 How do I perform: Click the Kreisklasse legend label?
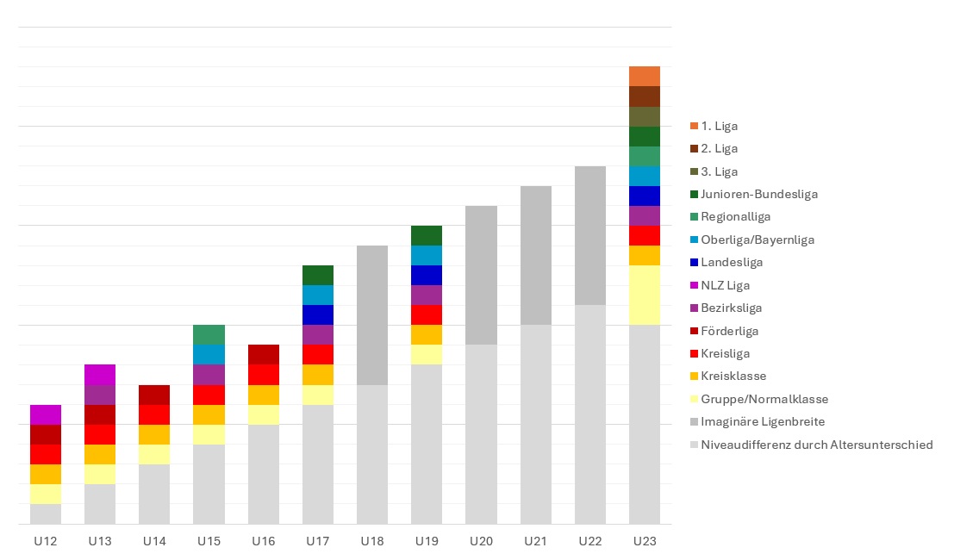click(733, 376)
